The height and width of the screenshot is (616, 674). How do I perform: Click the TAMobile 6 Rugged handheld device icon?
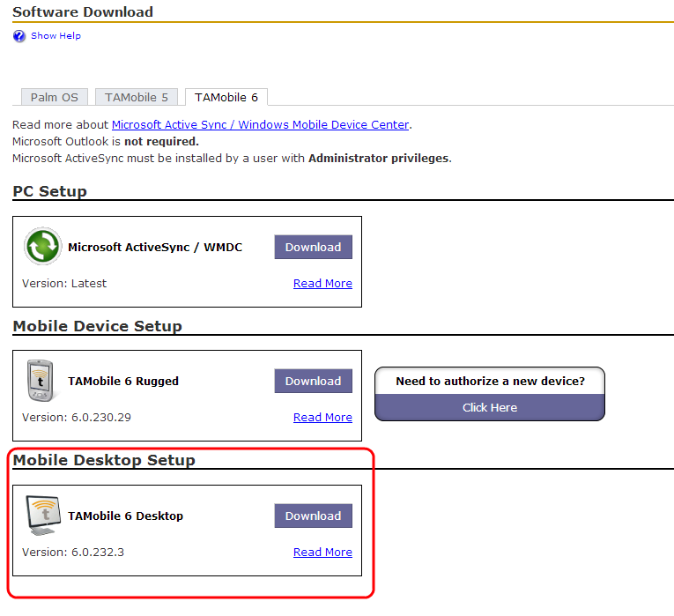pos(41,381)
